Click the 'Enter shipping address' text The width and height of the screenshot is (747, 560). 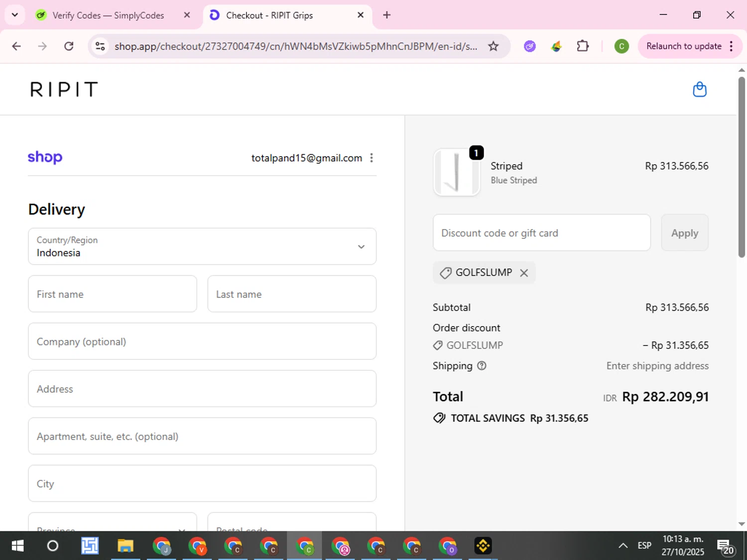[x=657, y=366]
